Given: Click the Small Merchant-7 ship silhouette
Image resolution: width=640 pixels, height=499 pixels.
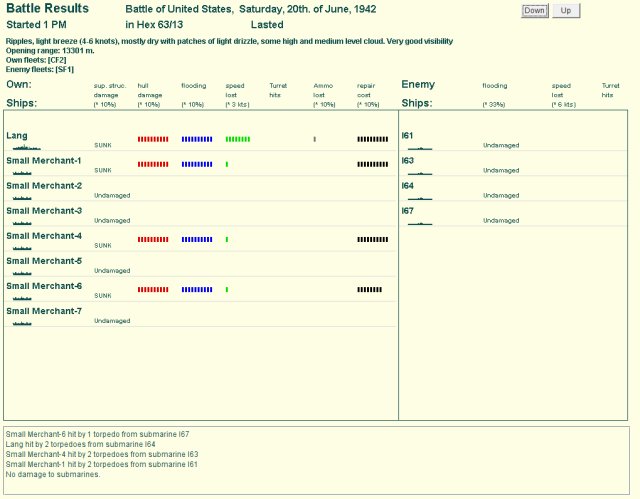Looking at the screenshot, I should pos(23,322).
